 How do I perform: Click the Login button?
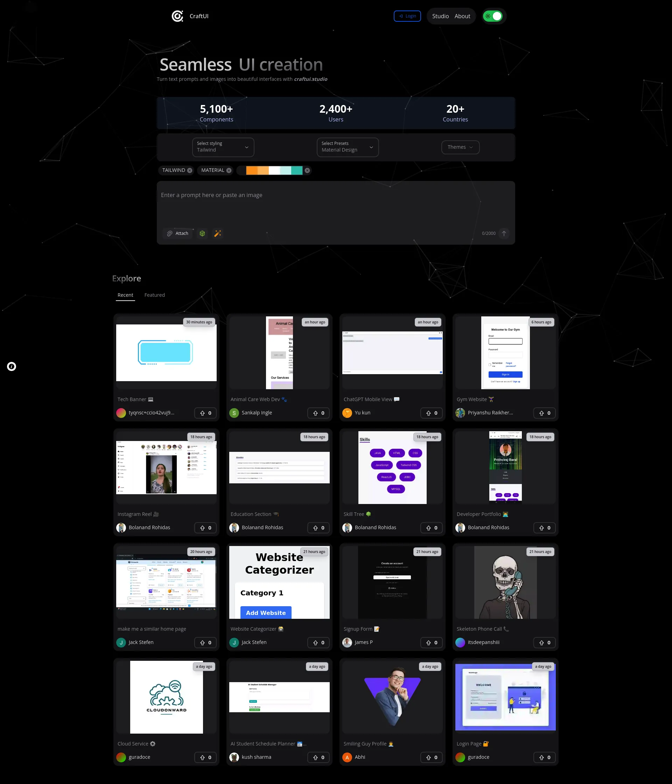click(407, 16)
